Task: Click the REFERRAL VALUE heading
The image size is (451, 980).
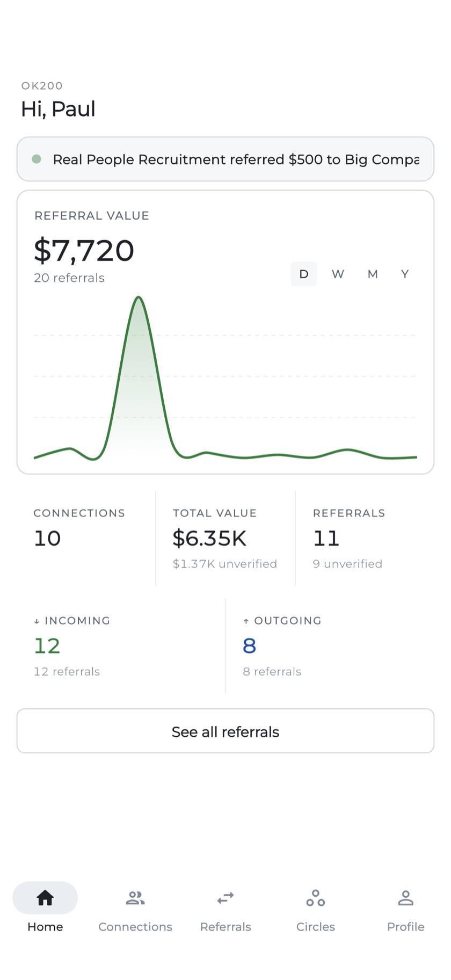Action: click(x=92, y=216)
